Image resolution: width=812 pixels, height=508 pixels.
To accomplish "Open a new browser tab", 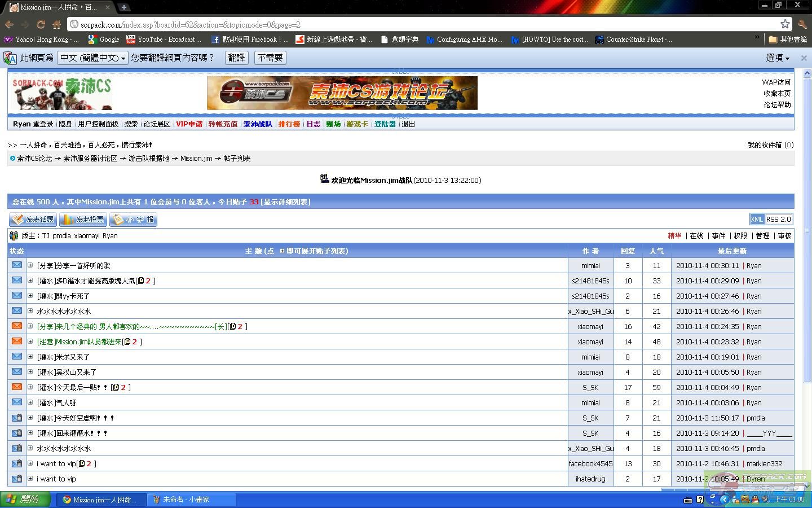I will tap(124, 7).
